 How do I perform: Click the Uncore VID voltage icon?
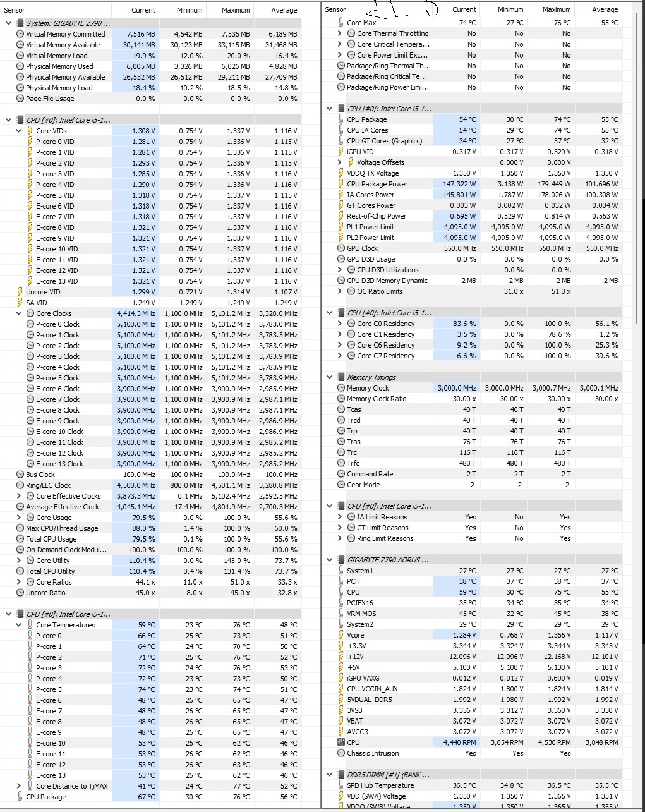[x=20, y=292]
